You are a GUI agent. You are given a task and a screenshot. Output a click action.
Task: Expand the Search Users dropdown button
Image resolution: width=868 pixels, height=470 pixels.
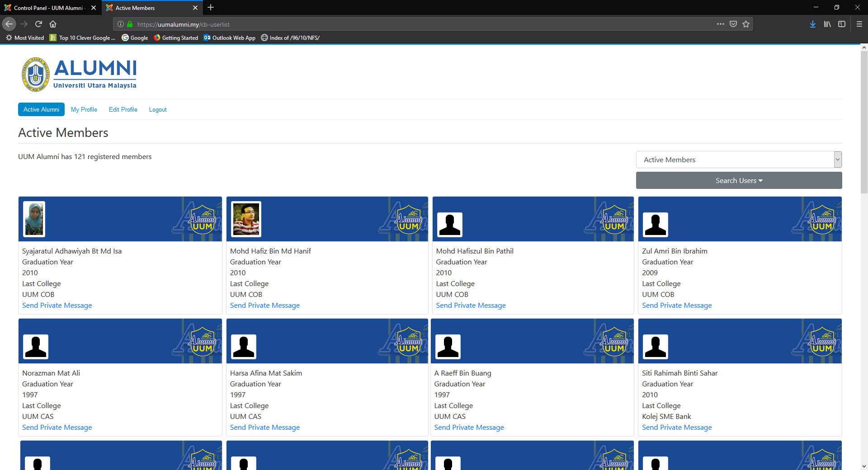tap(739, 180)
